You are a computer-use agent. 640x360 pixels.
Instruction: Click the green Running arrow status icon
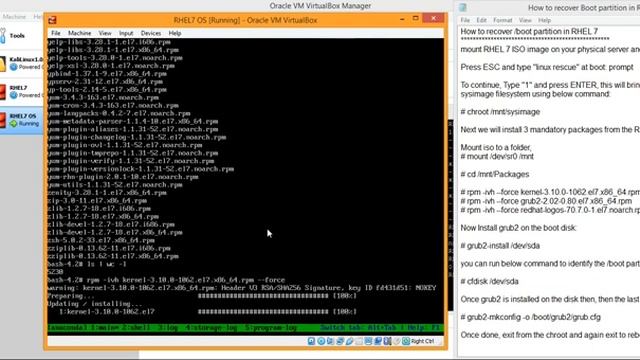tap(13, 123)
